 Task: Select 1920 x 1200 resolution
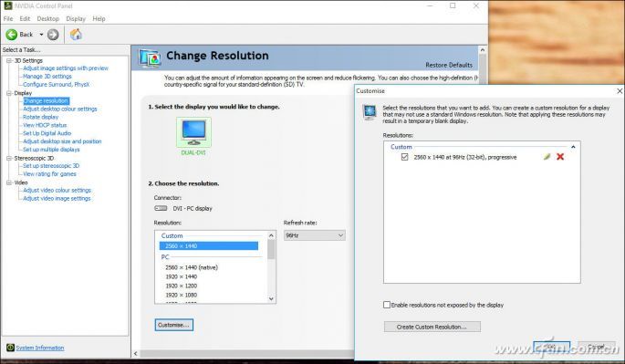[182, 286]
